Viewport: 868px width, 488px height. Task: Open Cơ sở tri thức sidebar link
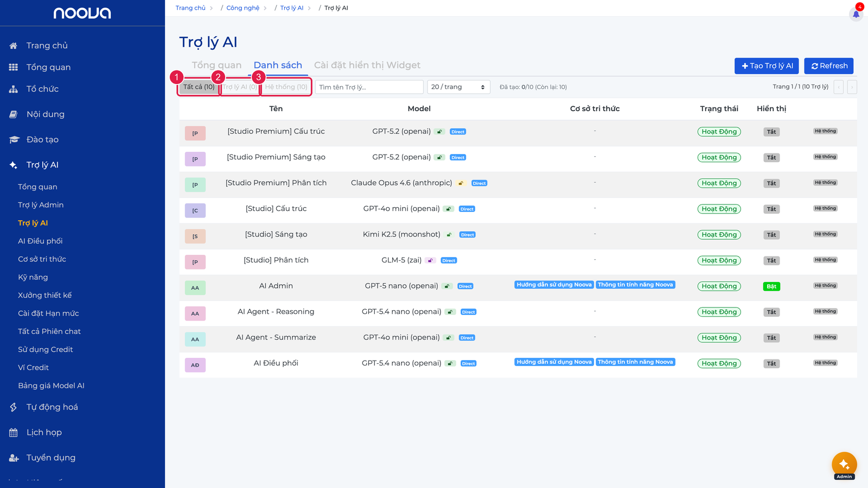[42, 259]
